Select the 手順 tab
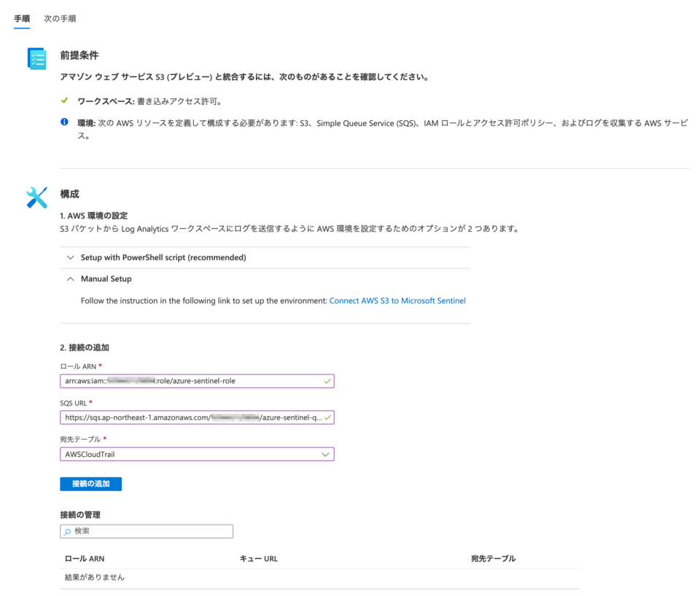This screenshot has width=700, height=596. point(21,17)
